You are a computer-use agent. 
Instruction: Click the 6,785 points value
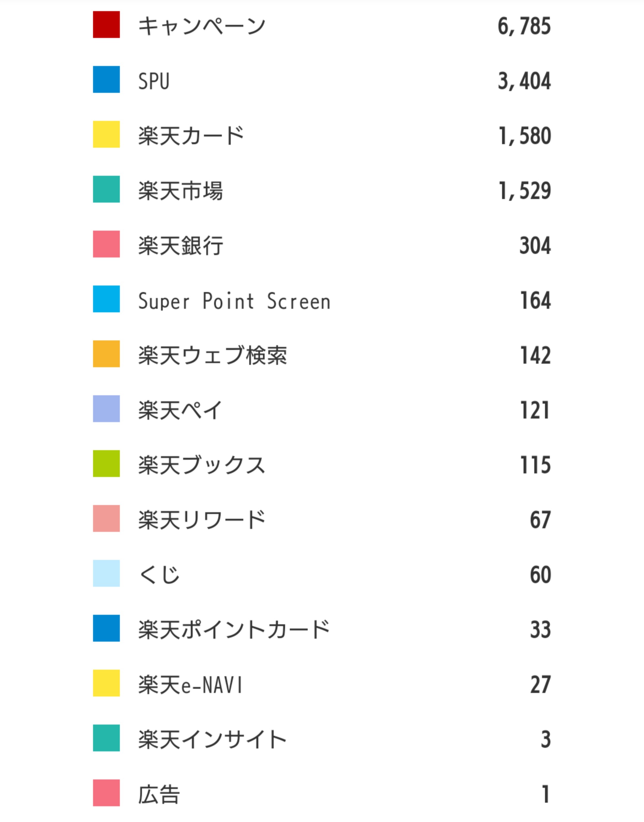[524, 26]
